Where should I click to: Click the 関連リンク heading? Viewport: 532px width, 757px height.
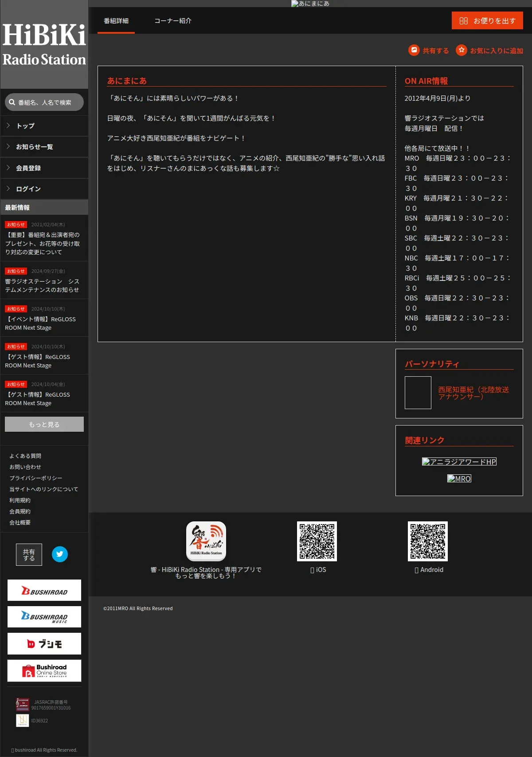coord(424,440)
